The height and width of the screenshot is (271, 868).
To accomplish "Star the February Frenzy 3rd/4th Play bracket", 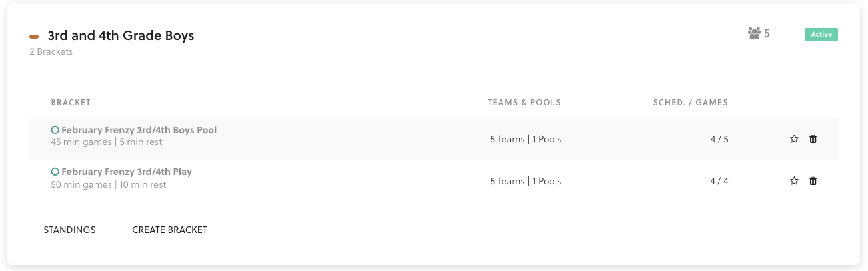I will pos(794,181).
